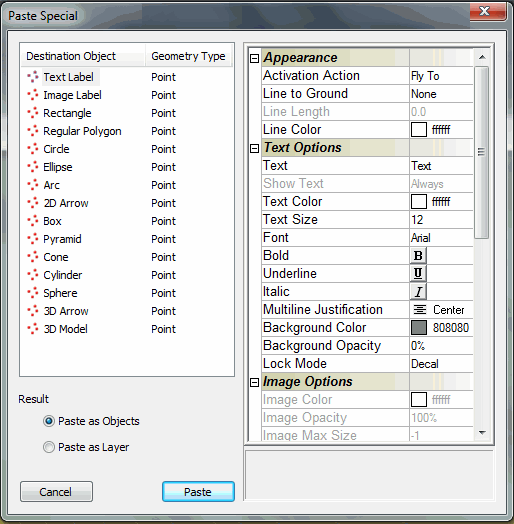Click the Arc row point icon
Screen dimensions: 514x524
33,185
